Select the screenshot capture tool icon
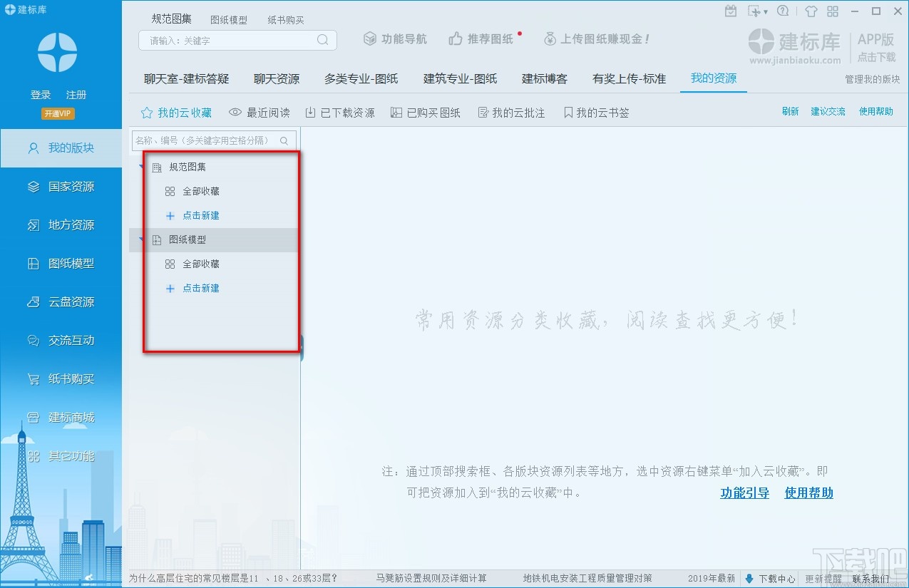 point(754,11)
